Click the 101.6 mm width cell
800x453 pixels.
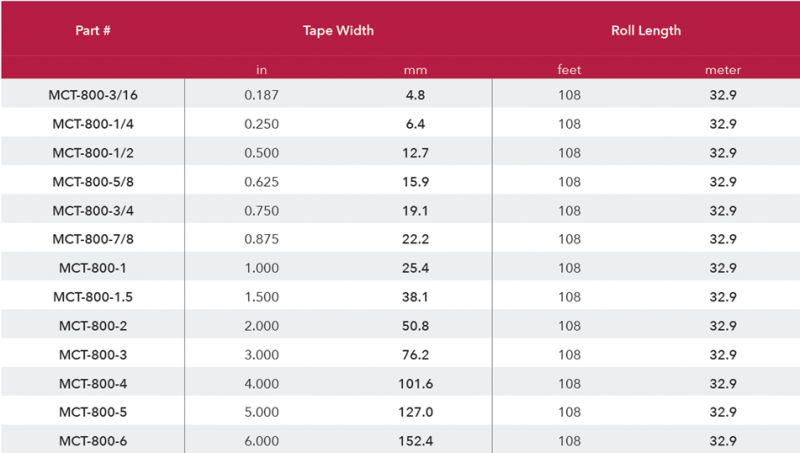coord(415,383)
